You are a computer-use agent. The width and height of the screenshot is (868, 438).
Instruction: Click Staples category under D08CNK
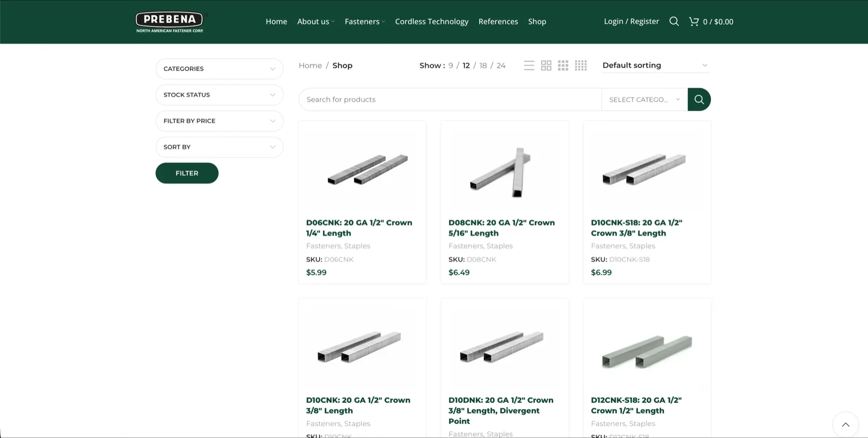500,246
